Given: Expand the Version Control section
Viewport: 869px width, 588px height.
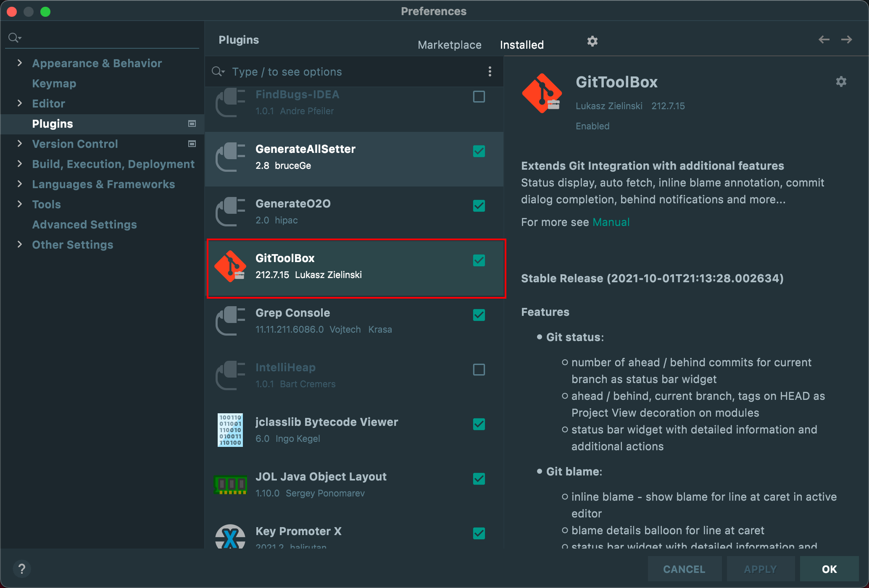Looking at the screenshot, I should [x=19, y=144].
